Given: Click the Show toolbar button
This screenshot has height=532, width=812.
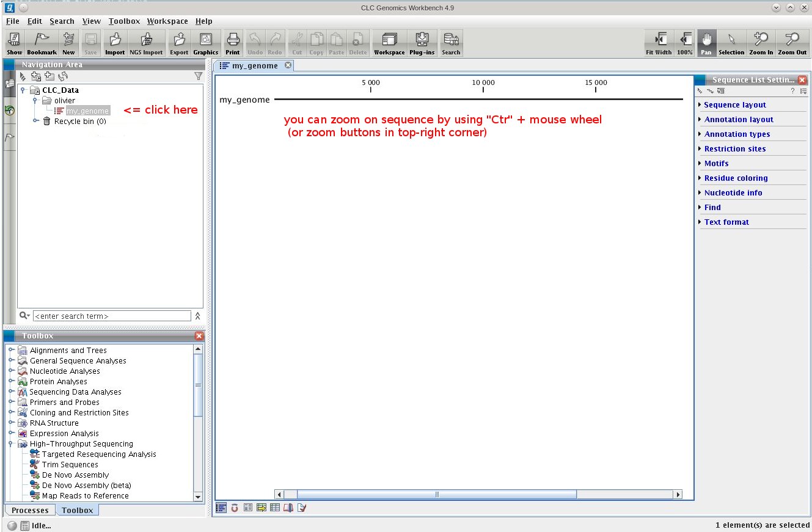Looking at the screenshot, I should tap(14, 43).
